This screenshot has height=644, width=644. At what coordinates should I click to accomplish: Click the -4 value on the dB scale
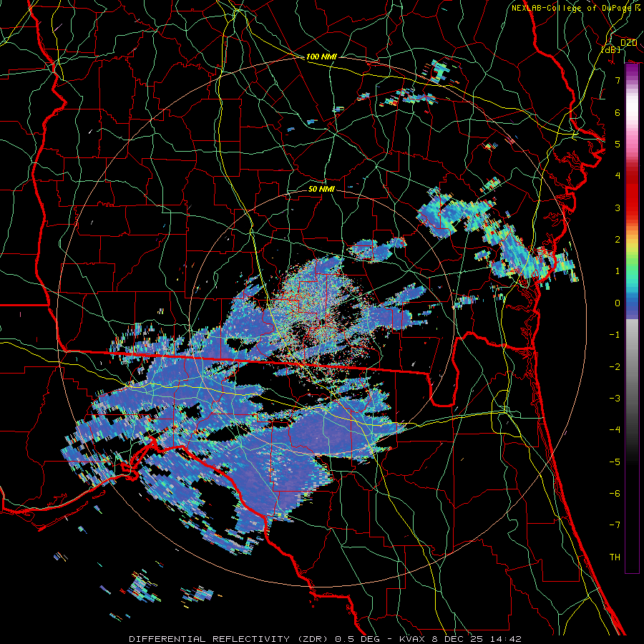click(615, 429)
